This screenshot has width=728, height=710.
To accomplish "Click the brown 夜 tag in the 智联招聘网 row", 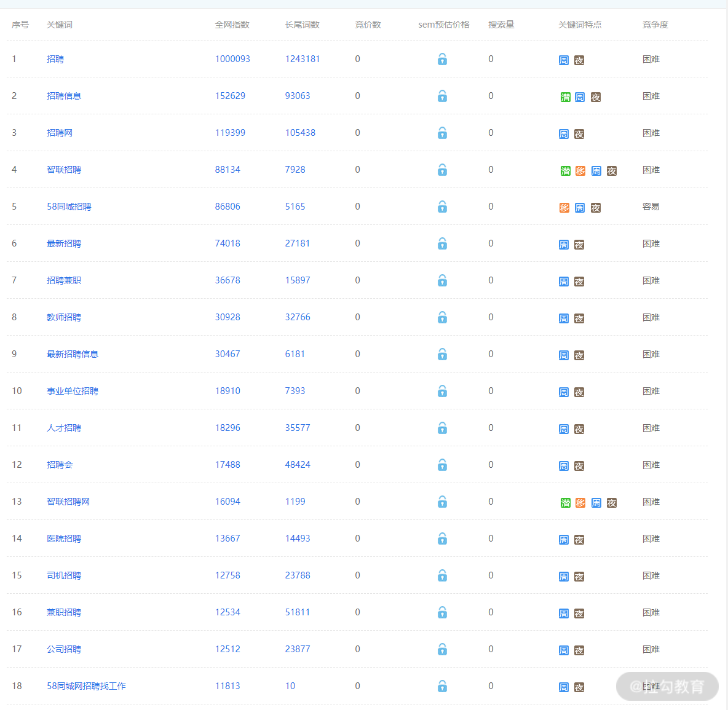I will tap(612, 503).
